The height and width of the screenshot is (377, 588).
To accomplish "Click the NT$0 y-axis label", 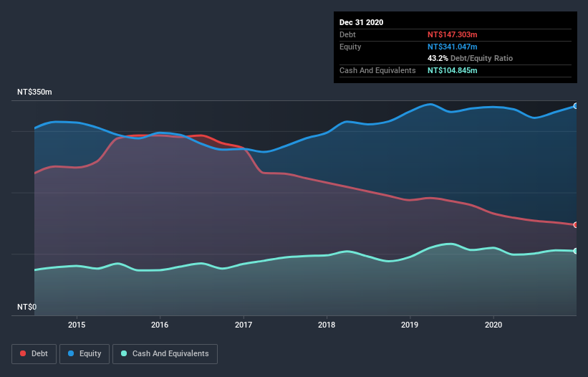I will pos(27,307).
